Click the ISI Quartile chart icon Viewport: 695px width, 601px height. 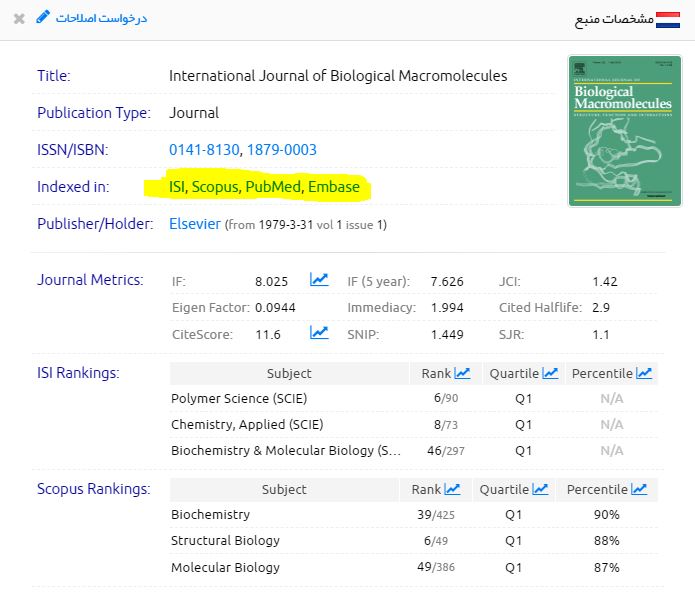550,373
